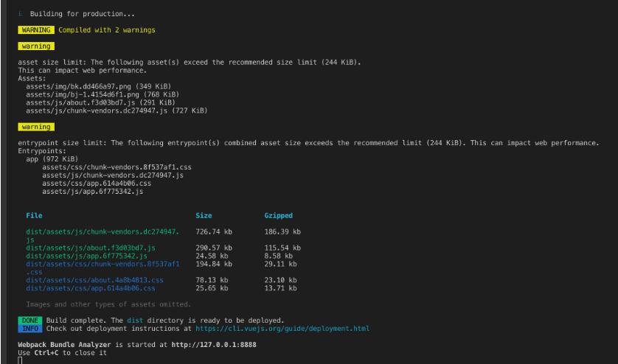Click the 726.74 kb size value

click(214, 232)
